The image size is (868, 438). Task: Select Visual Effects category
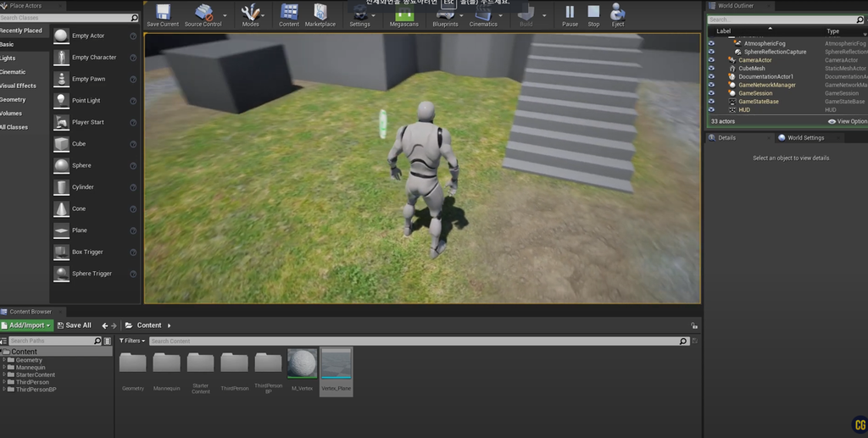click(19, 86)
